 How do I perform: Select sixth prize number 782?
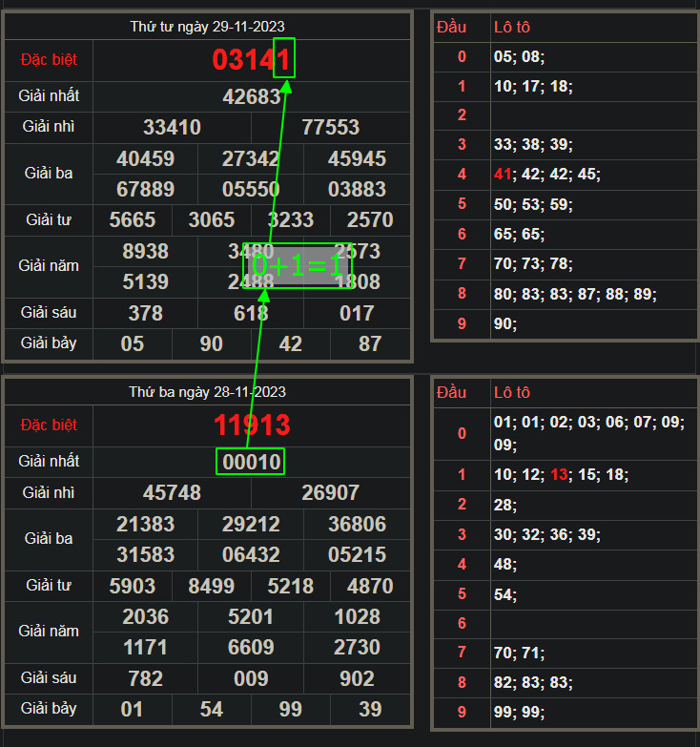(x=145, y=678)
